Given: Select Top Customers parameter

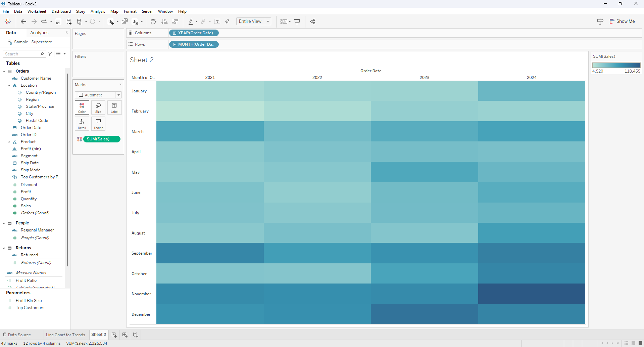Looking at the screenshot, I should click(30, 308).
